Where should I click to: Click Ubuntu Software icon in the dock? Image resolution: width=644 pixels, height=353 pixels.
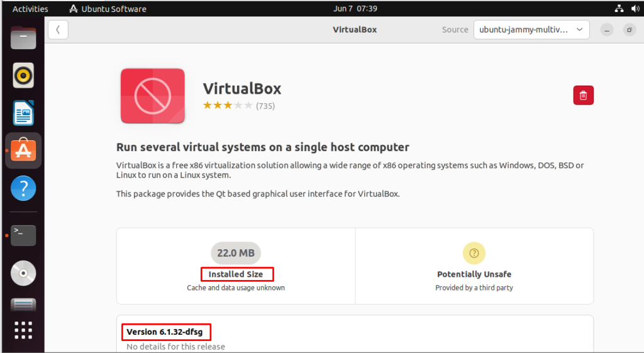point(23,150)
